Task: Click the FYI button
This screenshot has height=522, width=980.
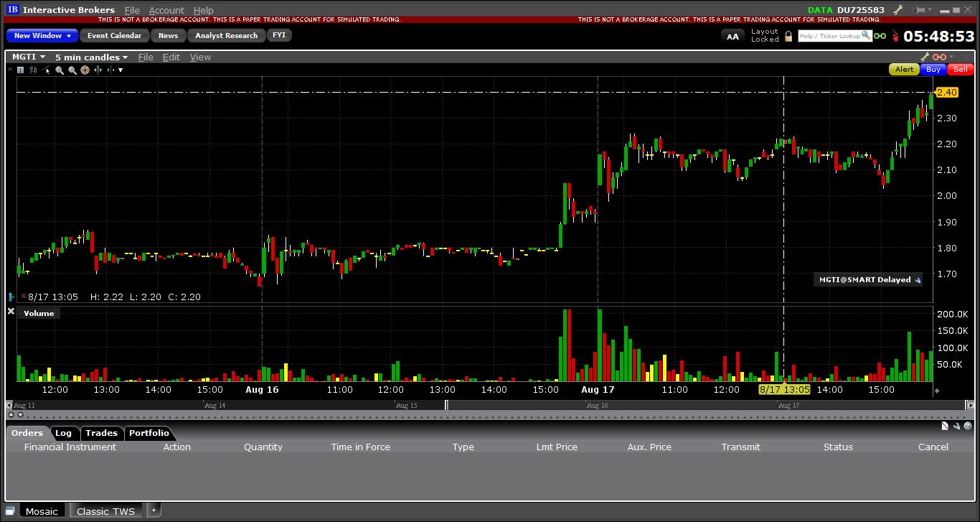Action: pos(279,35)
